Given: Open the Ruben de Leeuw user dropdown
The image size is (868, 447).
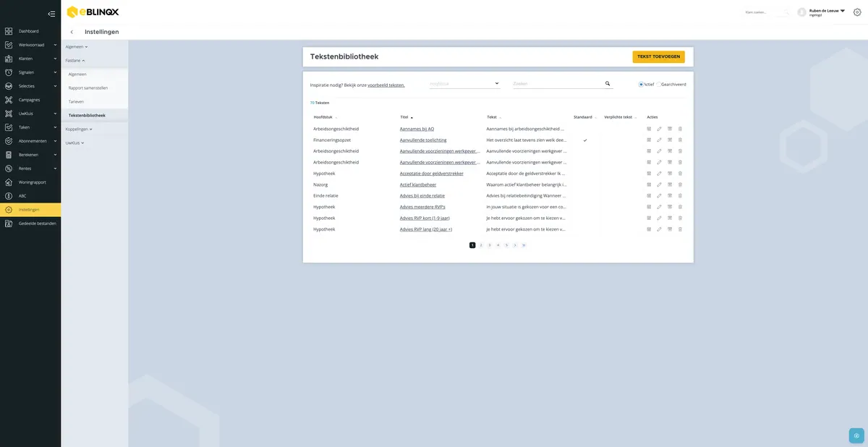Looking at the screenshot, I should 827,11.
